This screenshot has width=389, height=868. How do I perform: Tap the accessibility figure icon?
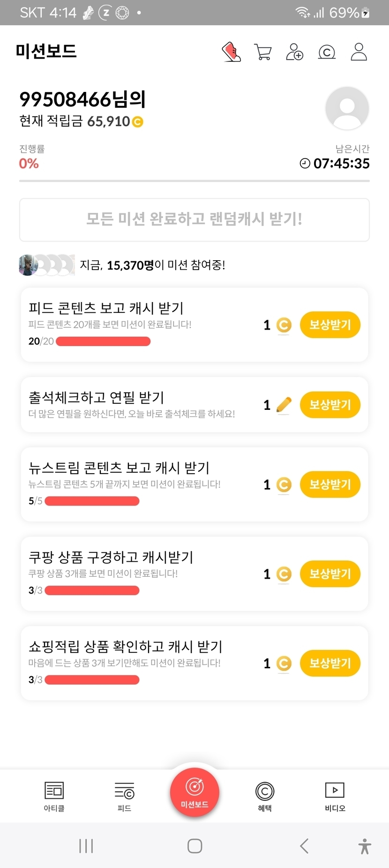click(365, 846)
